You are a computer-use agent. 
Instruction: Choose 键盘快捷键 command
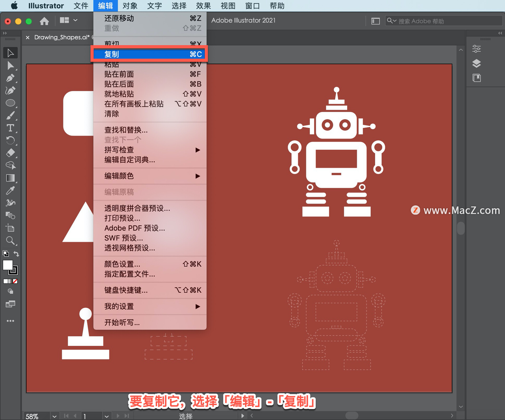point(150,290)
